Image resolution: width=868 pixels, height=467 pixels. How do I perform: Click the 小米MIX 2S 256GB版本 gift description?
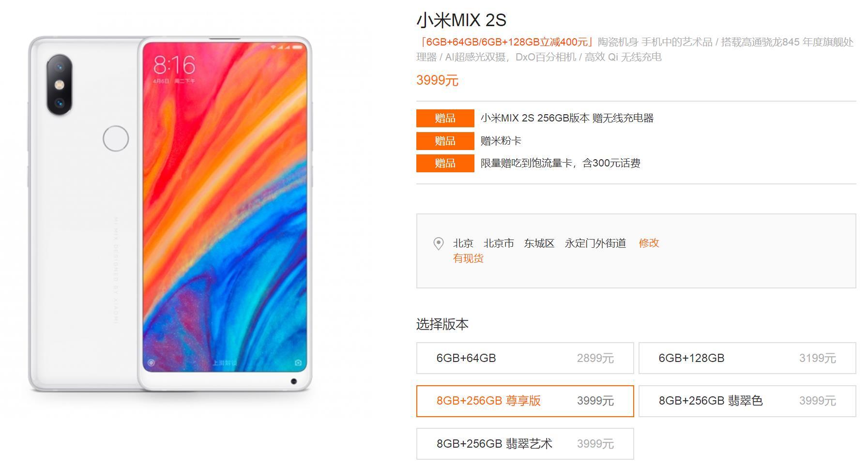tap(567, 118)
